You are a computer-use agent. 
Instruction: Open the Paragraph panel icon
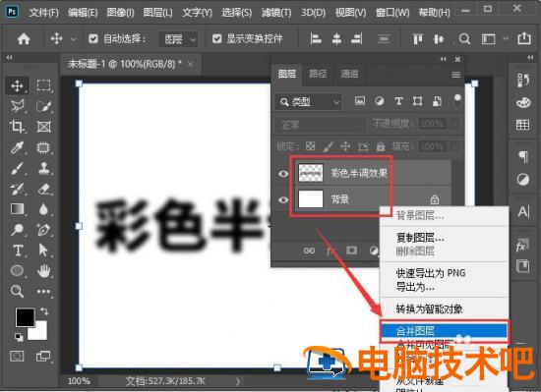point(523,157)
